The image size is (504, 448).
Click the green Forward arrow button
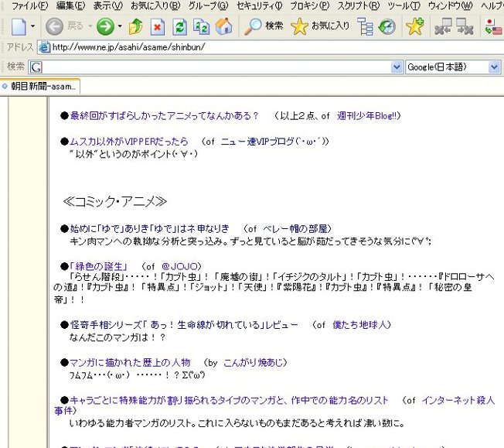point(105,26)
